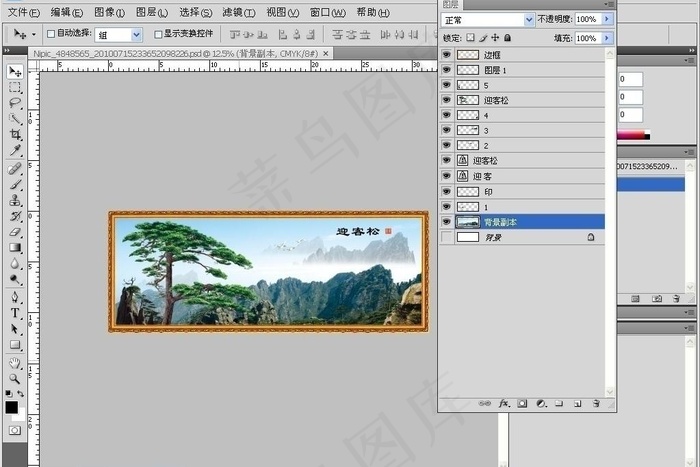Select the Brush tool
Image resolution: width=700 pixels, height=467 pixels.
pyautogui.click(x=15, y=184)
